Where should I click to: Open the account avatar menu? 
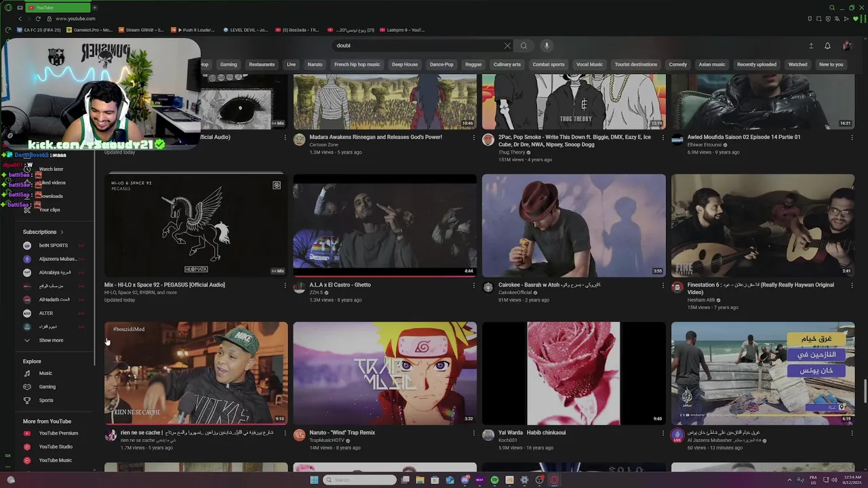[x=847, y=45]
